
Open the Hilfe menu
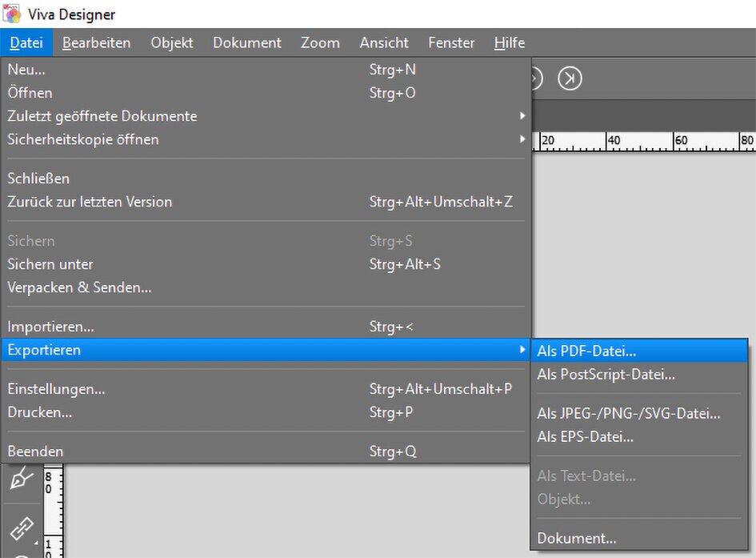pos(509,42)
